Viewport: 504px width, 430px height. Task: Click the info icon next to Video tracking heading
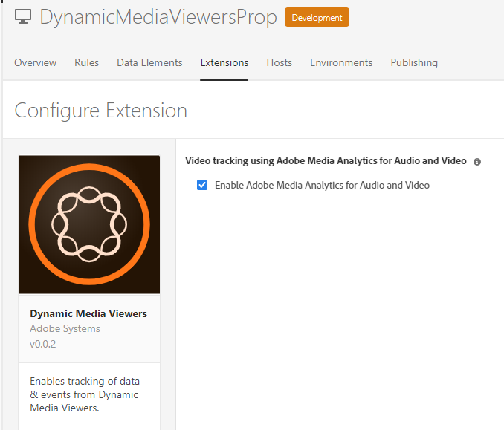click(477, 162)
